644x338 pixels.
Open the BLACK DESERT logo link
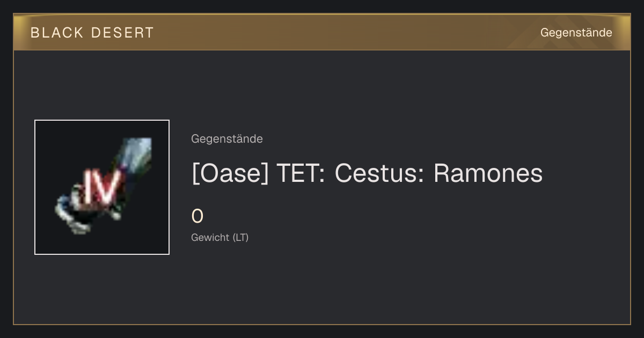click(x=92, y=33)
